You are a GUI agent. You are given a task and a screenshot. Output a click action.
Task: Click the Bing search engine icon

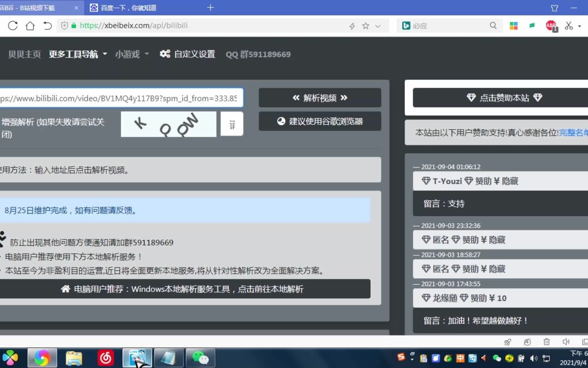tap(406, 26)
